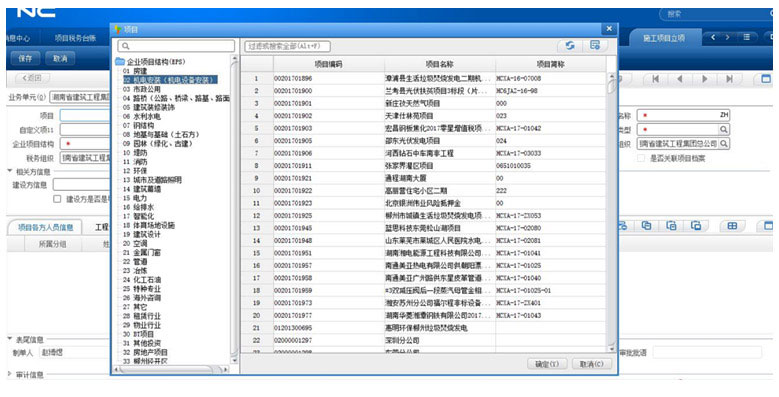The width and height of the screenshot is (779, 397).
Task: Select row with code 00201701896
Action: point(423,79)
